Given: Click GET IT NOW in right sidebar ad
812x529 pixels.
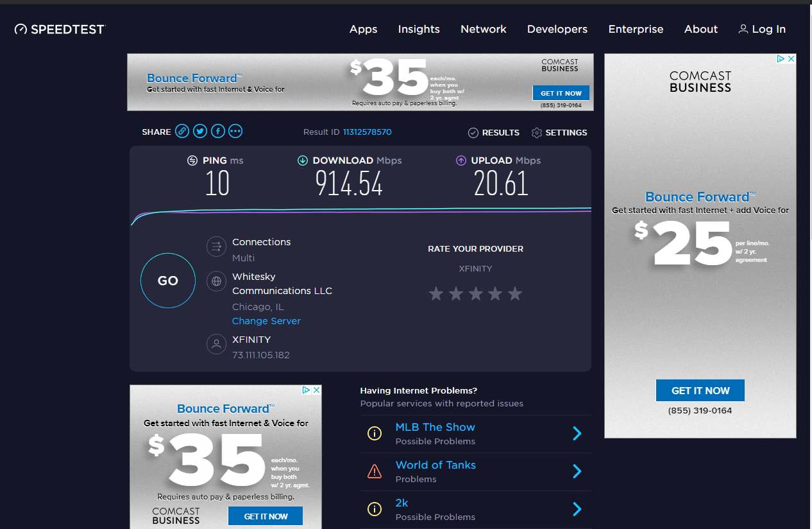Looking at the screenshot, I should [x=700, y=390].
